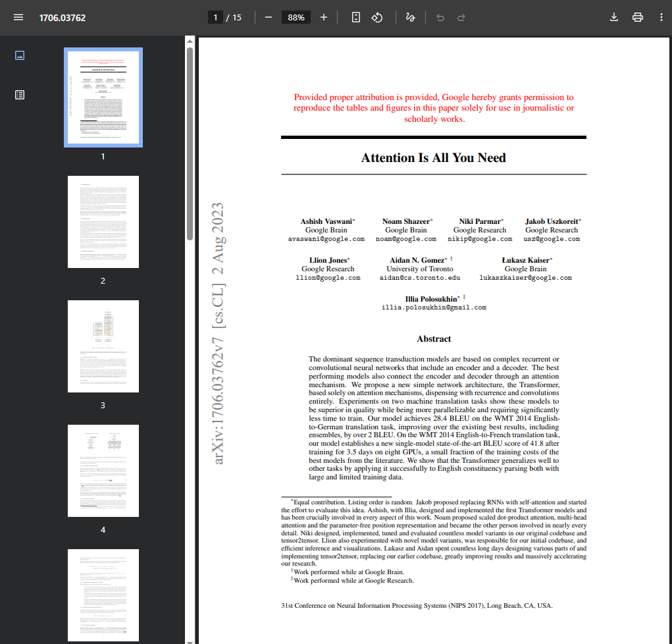Open the page 2 thumbnail

103,222
